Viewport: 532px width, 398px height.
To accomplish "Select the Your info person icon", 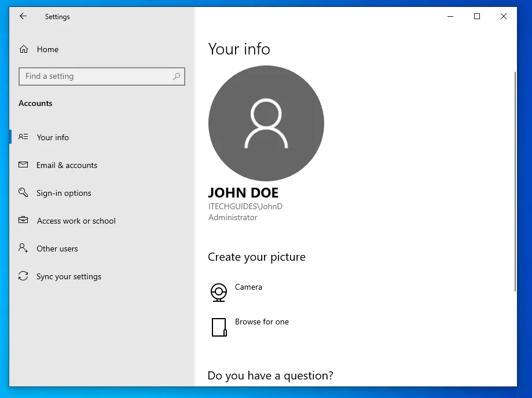I will (23, 137).
